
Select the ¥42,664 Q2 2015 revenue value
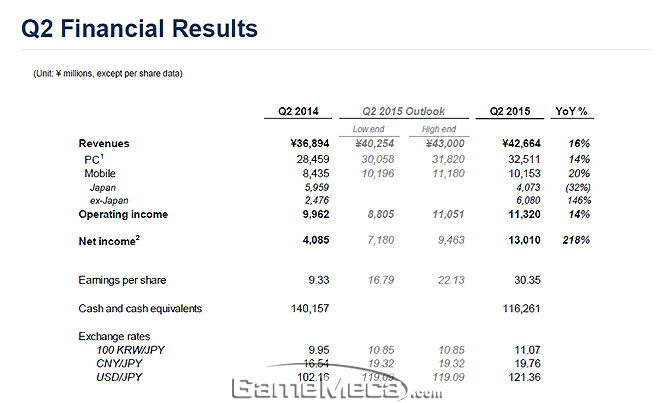coord(513,144)
